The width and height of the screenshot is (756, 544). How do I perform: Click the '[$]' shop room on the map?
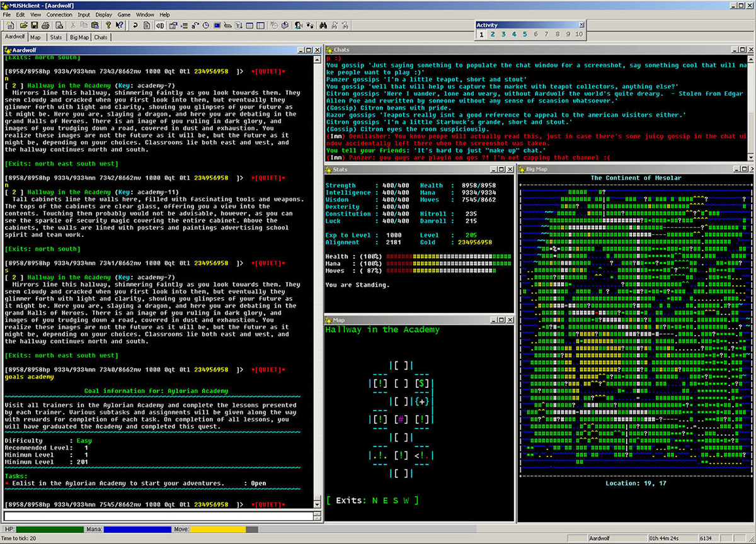[422, 383]
